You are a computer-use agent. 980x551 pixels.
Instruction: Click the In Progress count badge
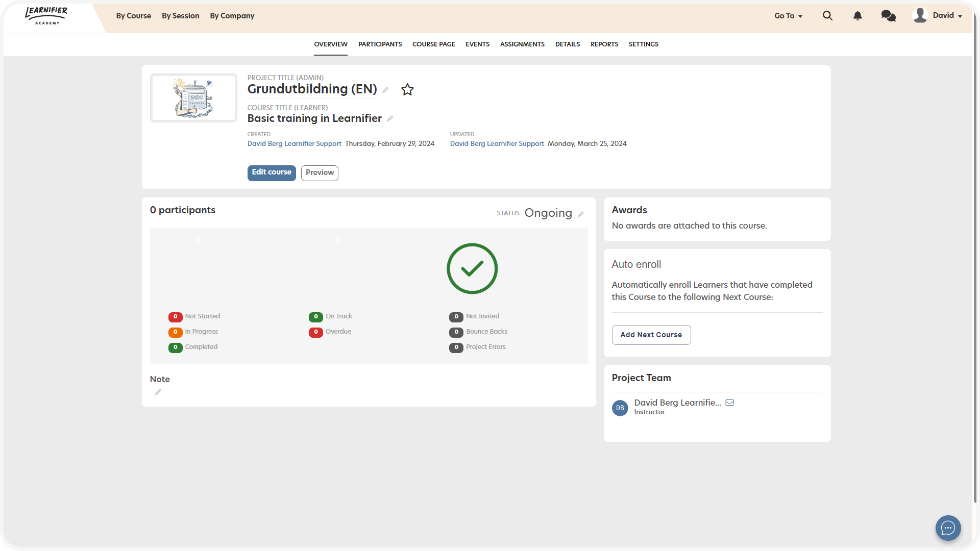click(x=175, y=332)
